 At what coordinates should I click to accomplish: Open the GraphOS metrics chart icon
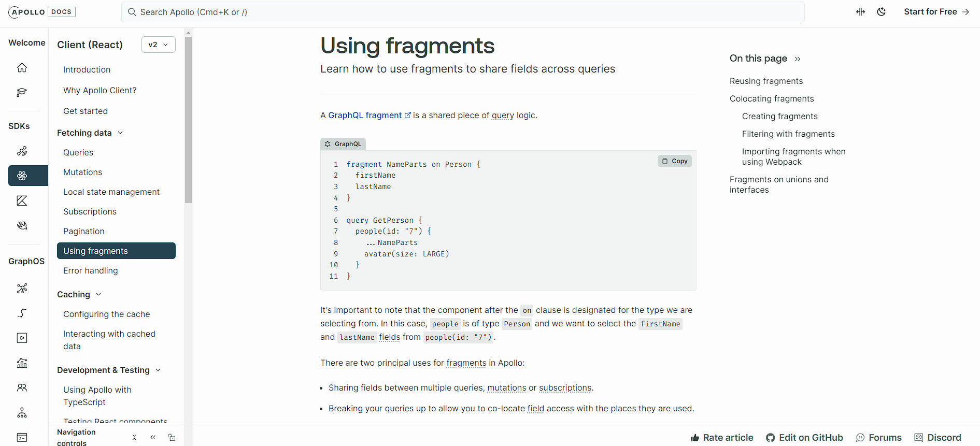[x=22, y=363]
